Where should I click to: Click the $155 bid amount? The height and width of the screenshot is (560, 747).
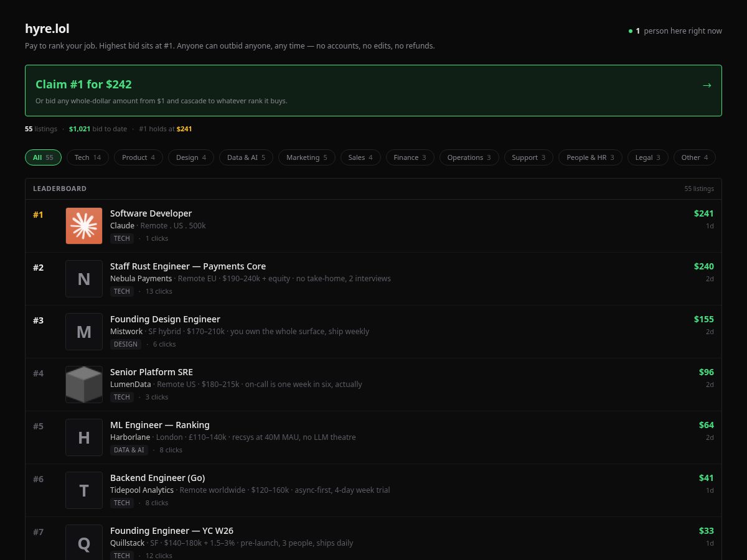(704, 319)
